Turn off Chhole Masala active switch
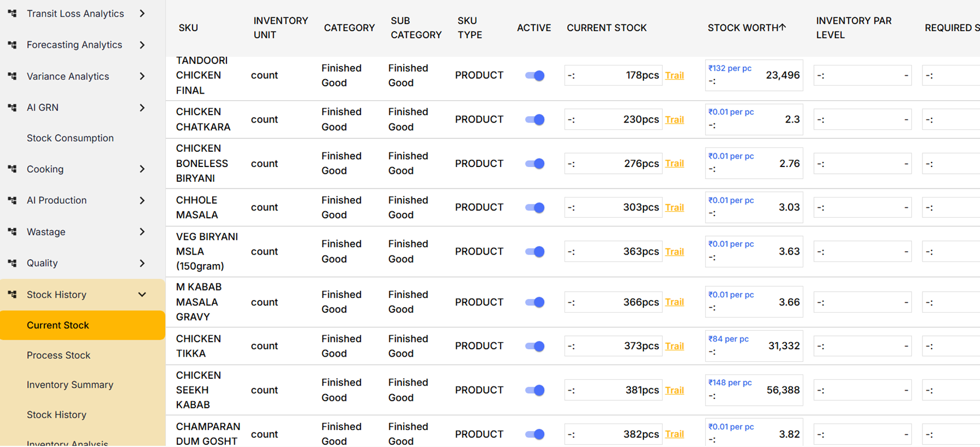This screenshot has height=447, width=980. 534,208
